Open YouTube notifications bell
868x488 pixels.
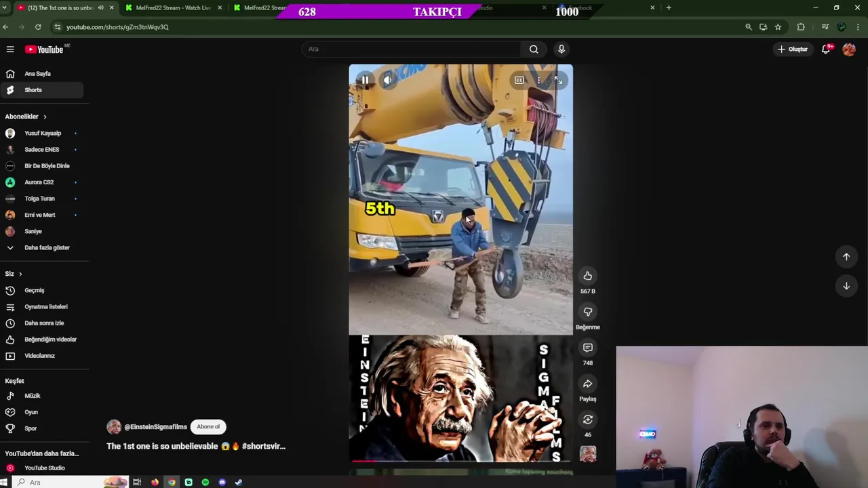click(826, 49)
